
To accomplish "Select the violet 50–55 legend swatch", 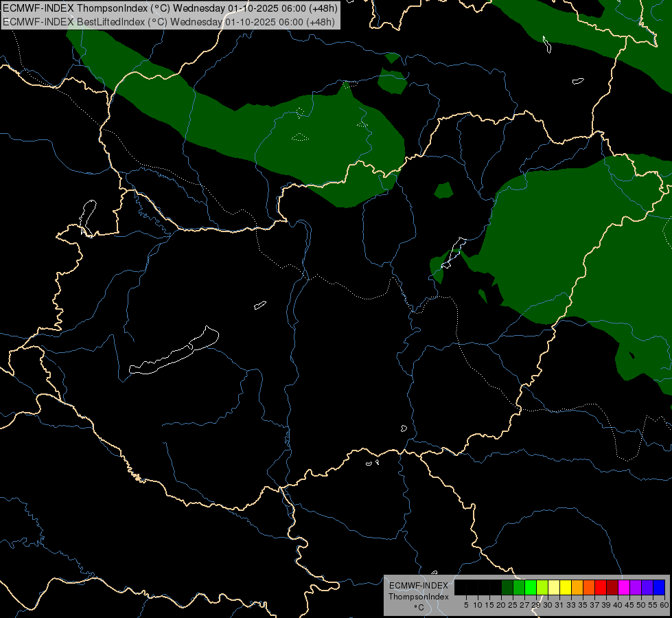I will pyautogui.click(x=647, y=587).
